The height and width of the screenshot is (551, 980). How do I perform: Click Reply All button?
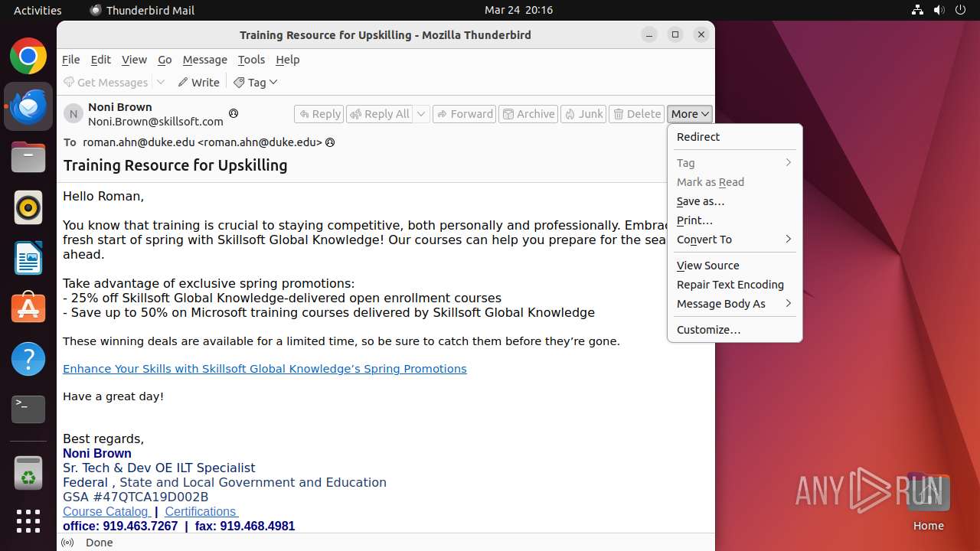(380, 114)
